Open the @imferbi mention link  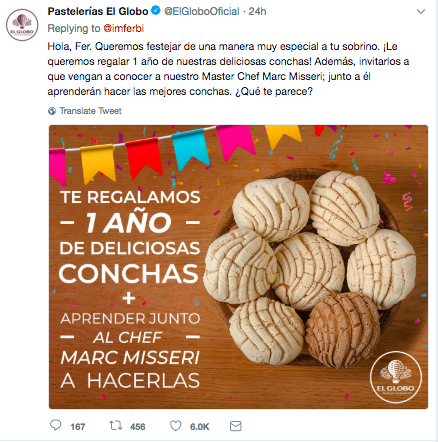pos(124,28)
